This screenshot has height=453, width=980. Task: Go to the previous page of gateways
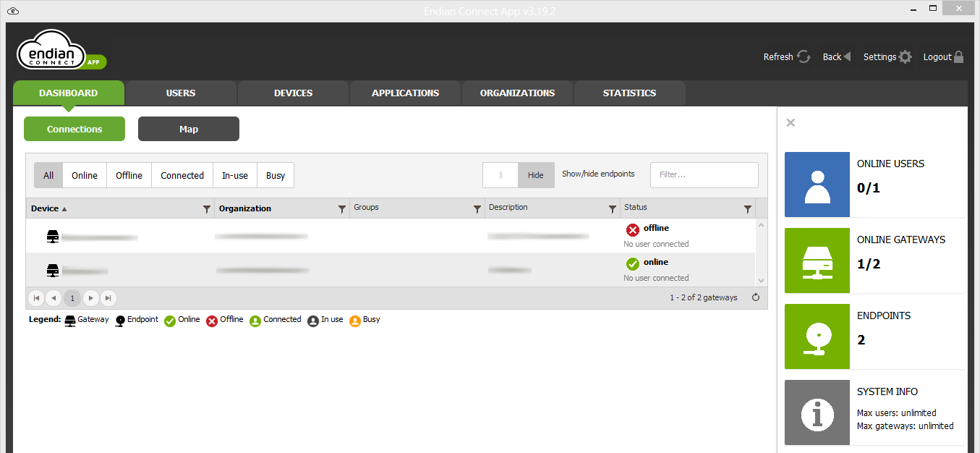point(54,297)
